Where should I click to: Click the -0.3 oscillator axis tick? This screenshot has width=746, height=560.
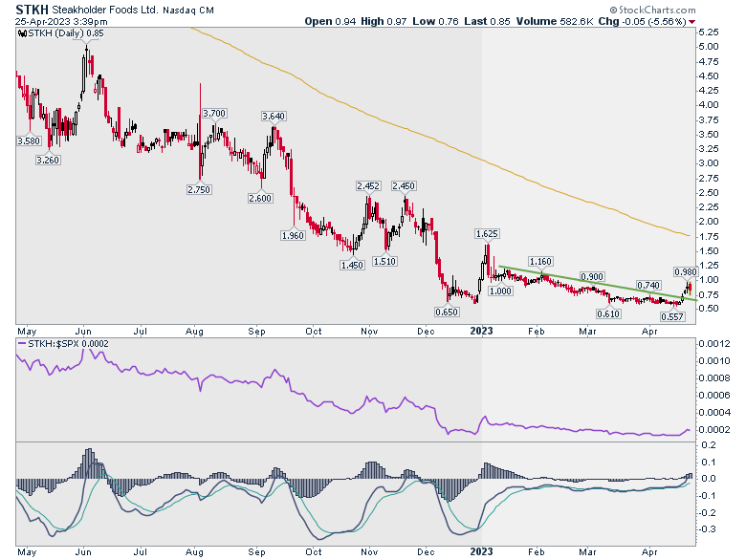click(707, 529)
